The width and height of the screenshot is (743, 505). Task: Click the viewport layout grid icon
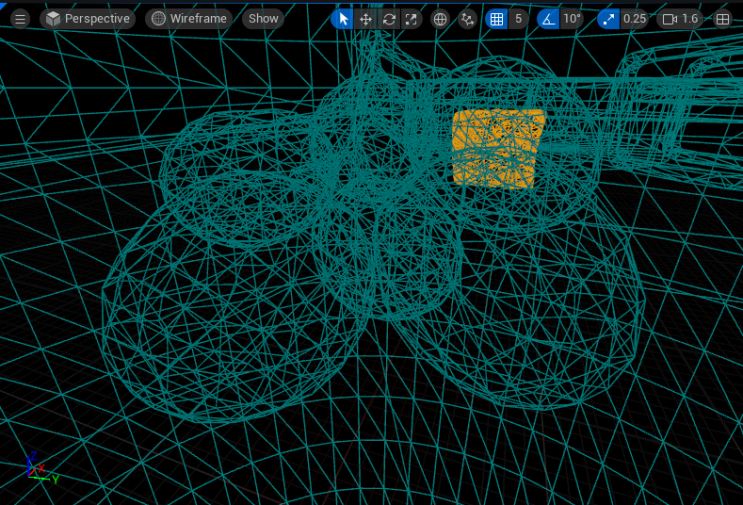point(722,18)
